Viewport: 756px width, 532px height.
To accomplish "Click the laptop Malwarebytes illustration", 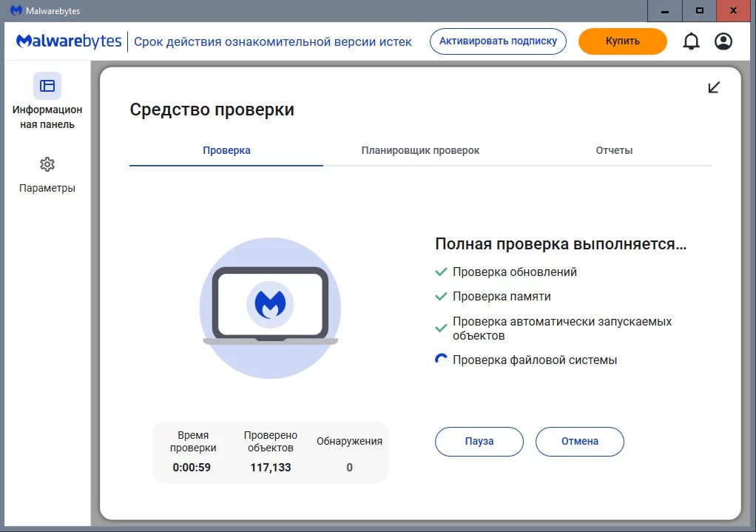I will pyautogui.click(x=270, y=308).
